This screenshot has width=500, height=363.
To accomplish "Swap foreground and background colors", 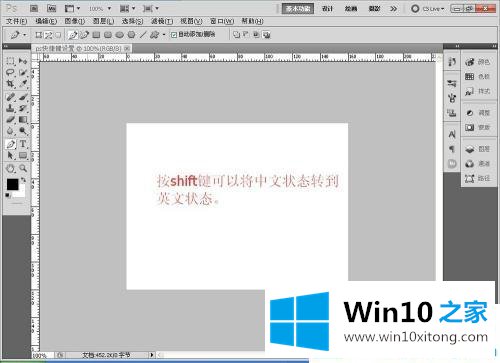I will (23, 180).
